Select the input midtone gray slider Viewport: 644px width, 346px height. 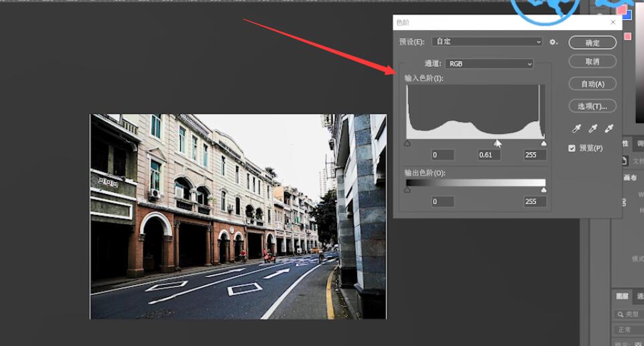tap(497, 143)
